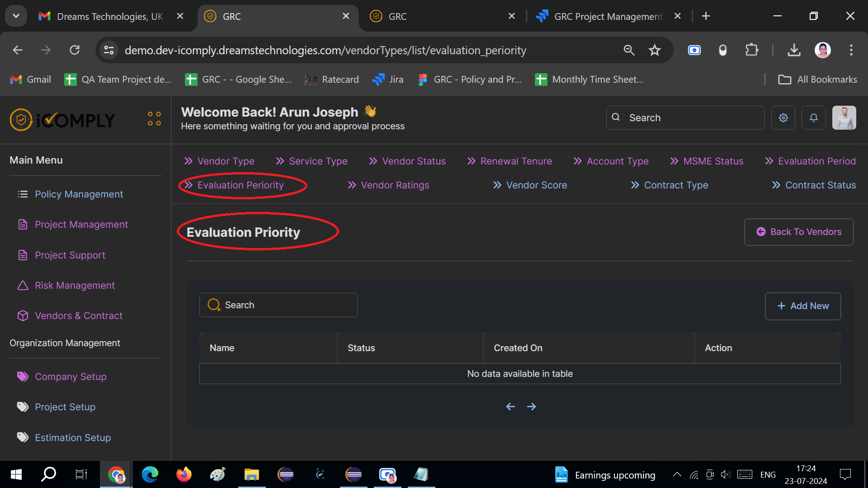Switch to the Contract Type tab

[x=675, y=185]
